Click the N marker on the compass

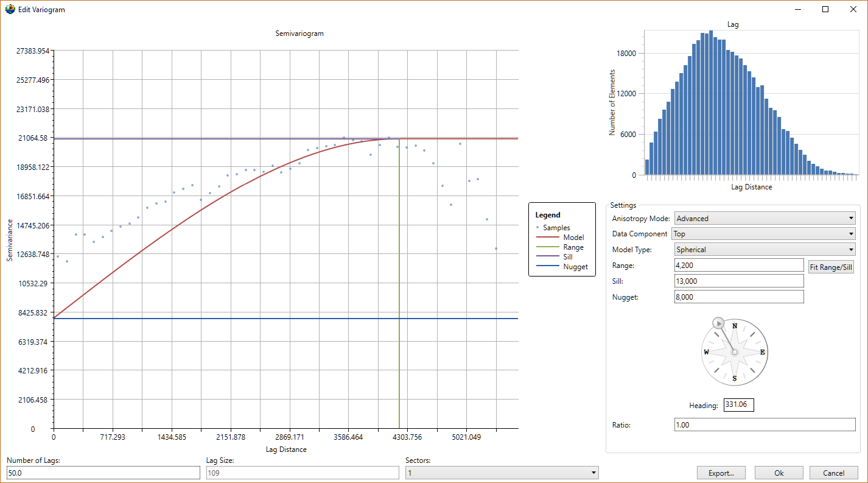735,326
